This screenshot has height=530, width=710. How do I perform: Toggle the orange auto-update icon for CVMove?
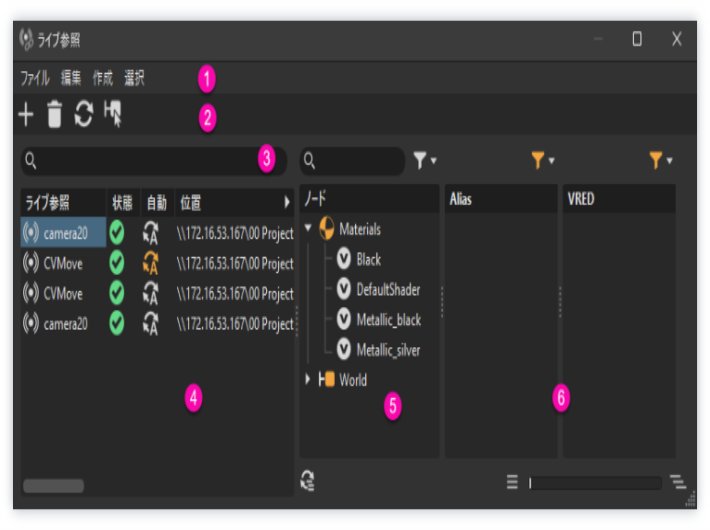coord(151,263)
